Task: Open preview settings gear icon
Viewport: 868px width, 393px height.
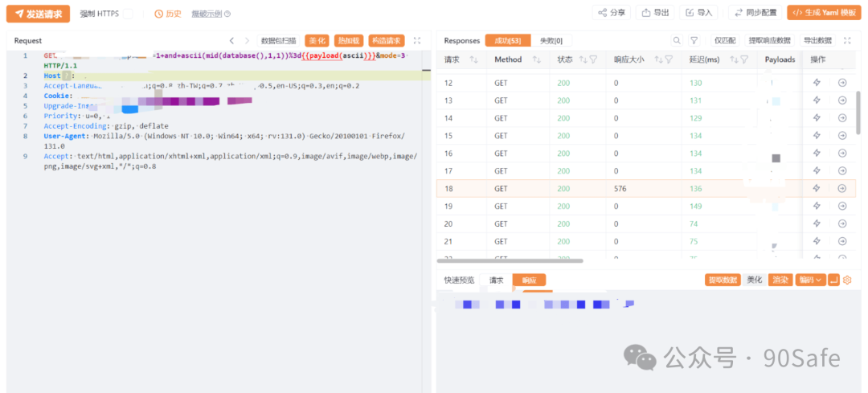Action: (847, 280)
